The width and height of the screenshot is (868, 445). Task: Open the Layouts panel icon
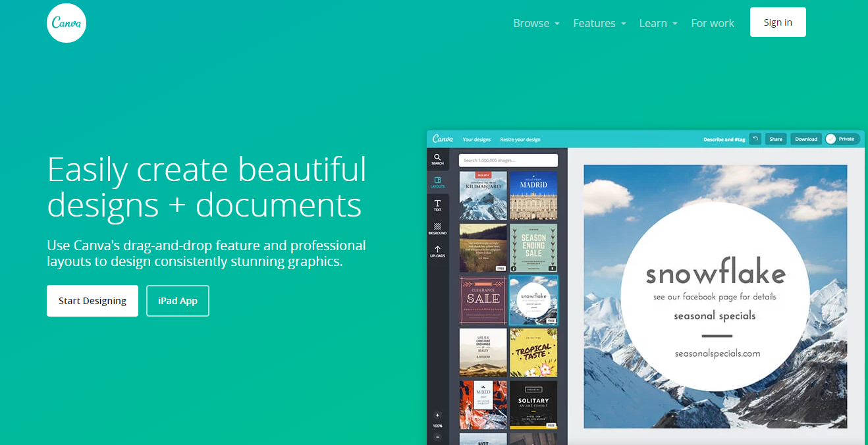(x=437, y=182)
